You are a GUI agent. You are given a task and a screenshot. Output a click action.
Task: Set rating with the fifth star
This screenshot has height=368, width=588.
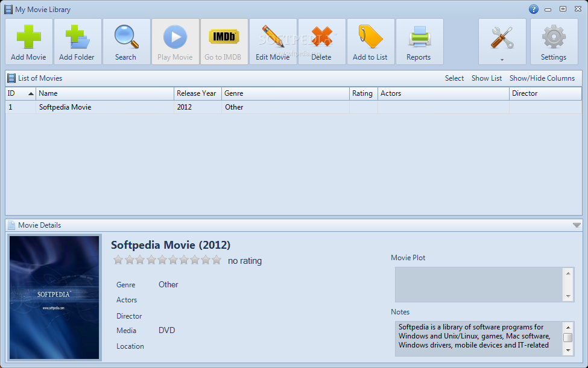(162, 260)
